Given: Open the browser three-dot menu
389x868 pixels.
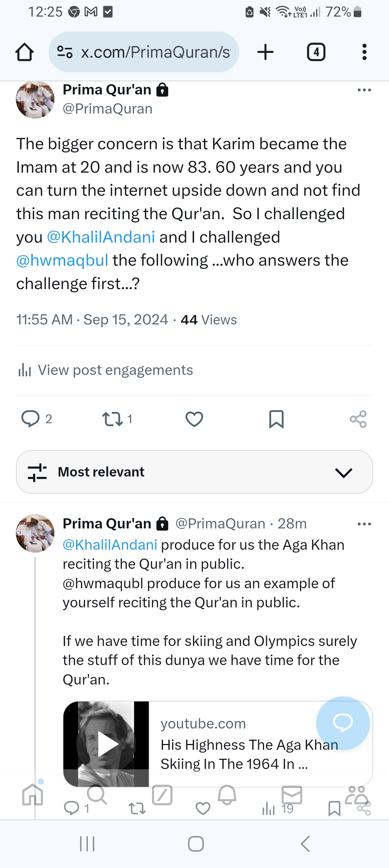Looking at the screenshot, I should point(364,52).
